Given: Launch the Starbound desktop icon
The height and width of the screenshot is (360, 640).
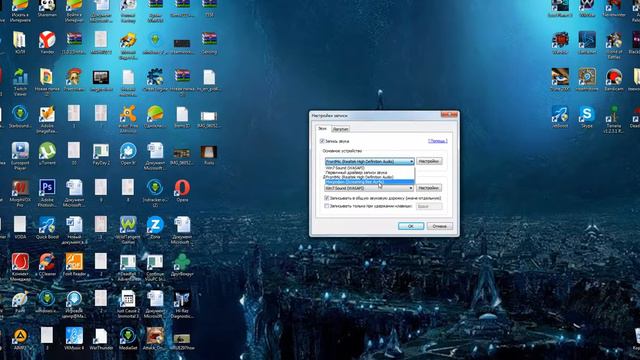Looking at the screenshot, I should (x=20, y=114).
